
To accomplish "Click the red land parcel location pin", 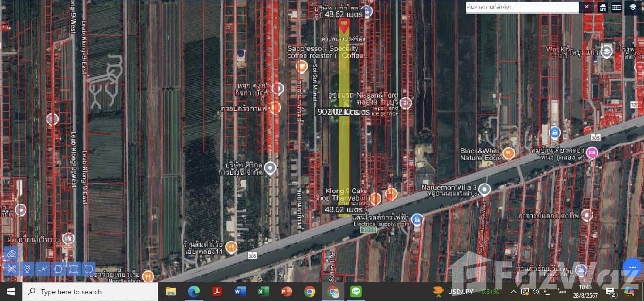I will pos(344,25).
